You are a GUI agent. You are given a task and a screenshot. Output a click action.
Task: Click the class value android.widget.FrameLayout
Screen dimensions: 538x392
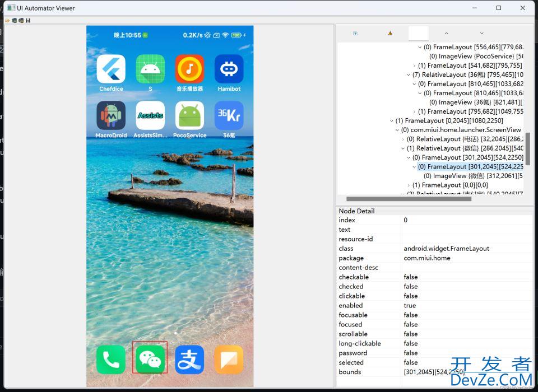pyautogui.click(x=447, y=249)
